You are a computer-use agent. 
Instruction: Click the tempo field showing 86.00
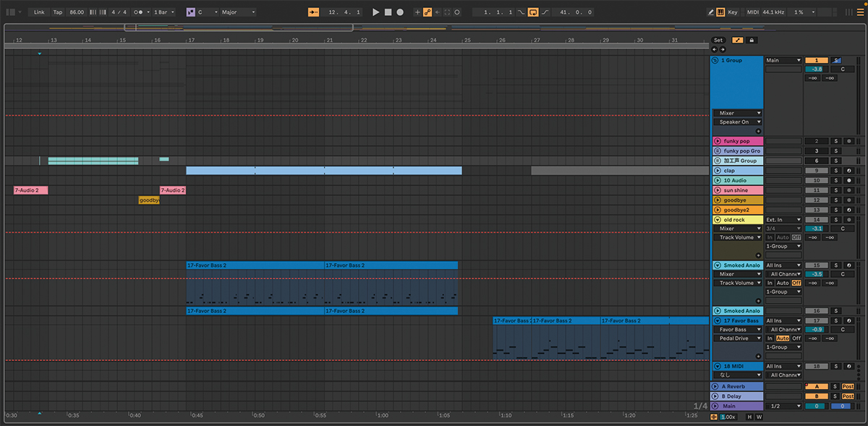77,12
